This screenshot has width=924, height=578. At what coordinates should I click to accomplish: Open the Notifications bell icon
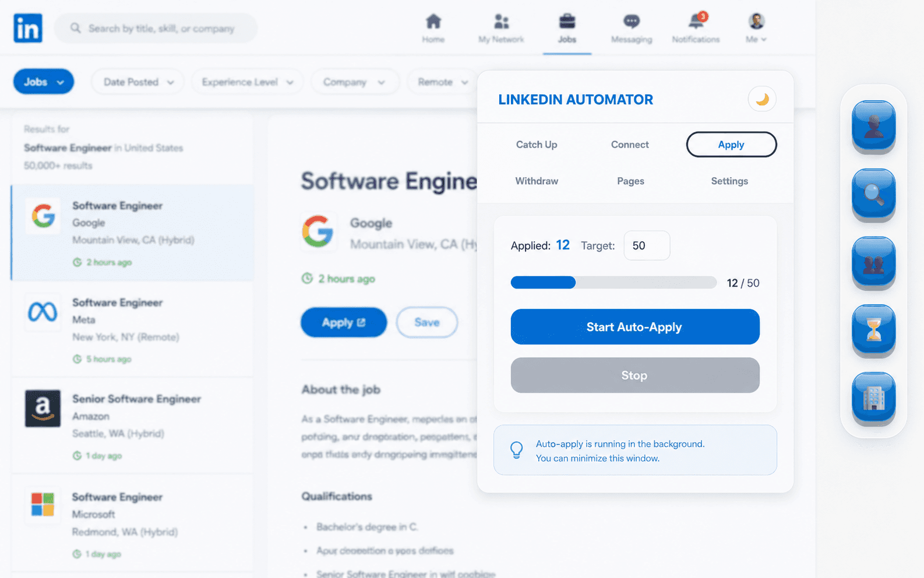[x=696, y=21]
